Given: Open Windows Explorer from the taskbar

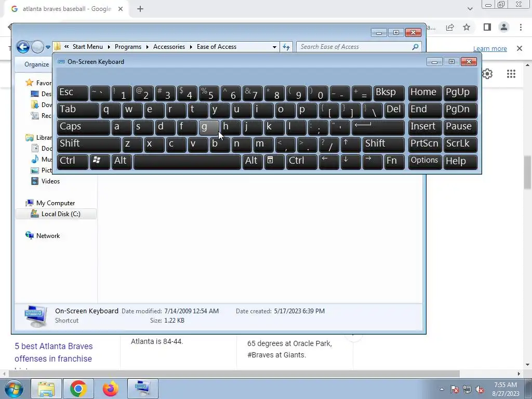Looking at the screenshot, I should (46, 389).
